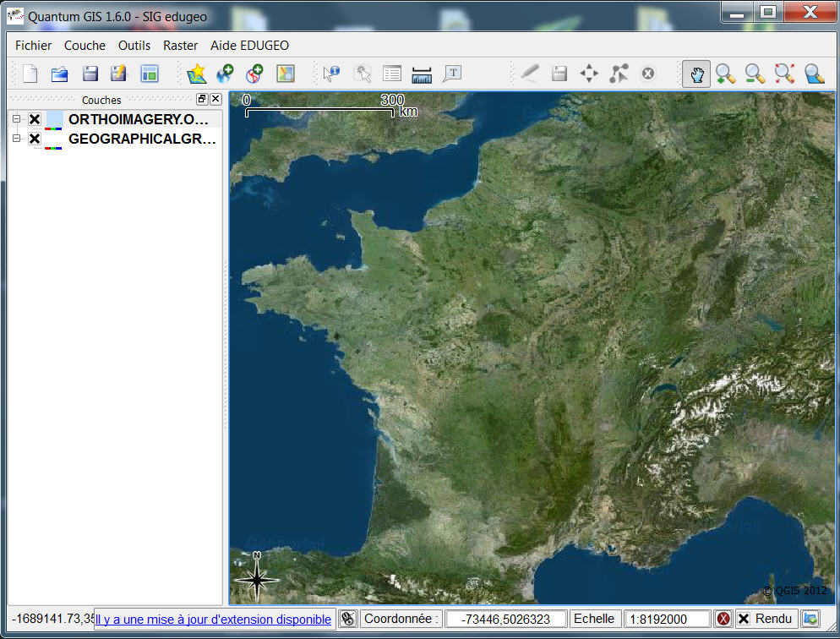
Task: Choose the select features cursor tool
Action: click(363, 74)
